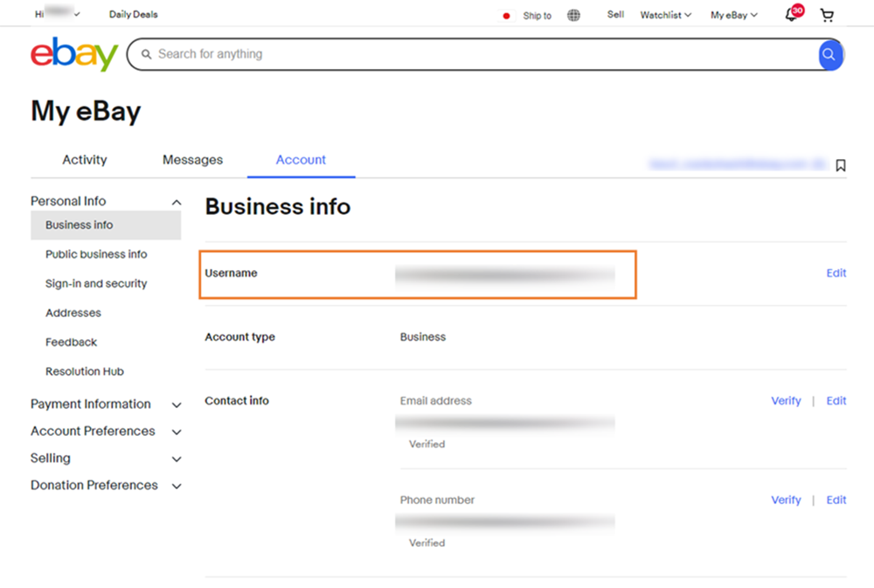
Task: Open the Feedback page
Action: (72, 342)
